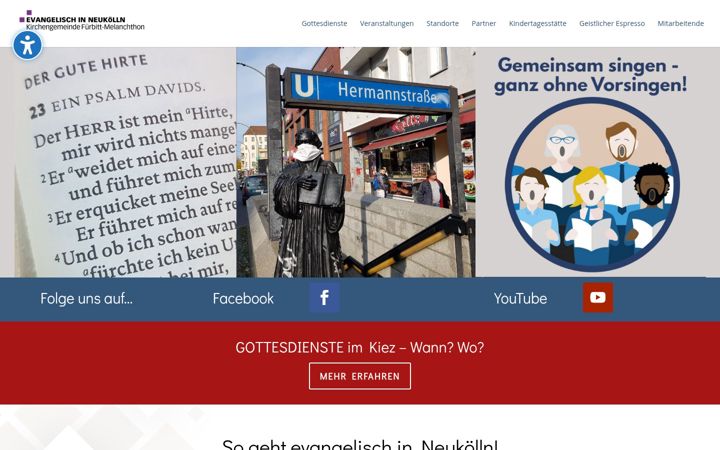Open Geistlicher Espresso menu item

click(612, 23)
